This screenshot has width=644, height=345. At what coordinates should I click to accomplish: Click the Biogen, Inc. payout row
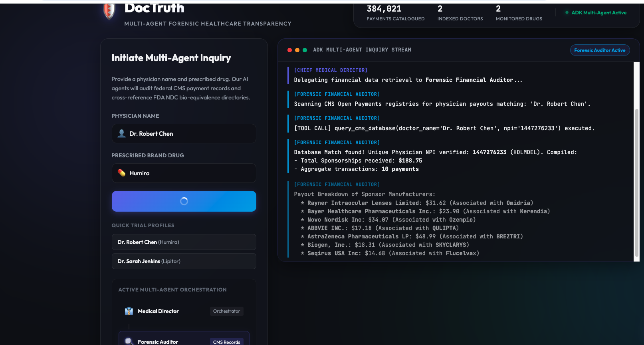(385, 245)
